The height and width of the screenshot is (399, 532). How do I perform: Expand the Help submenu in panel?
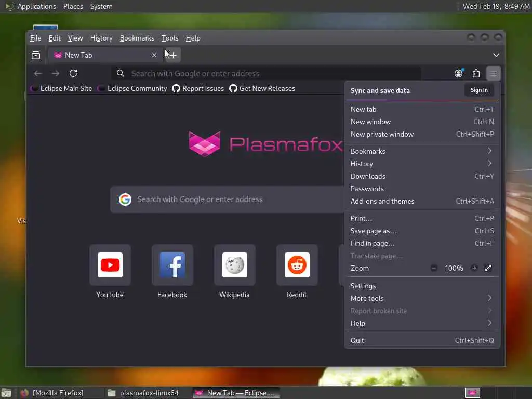tap(422, 323)
